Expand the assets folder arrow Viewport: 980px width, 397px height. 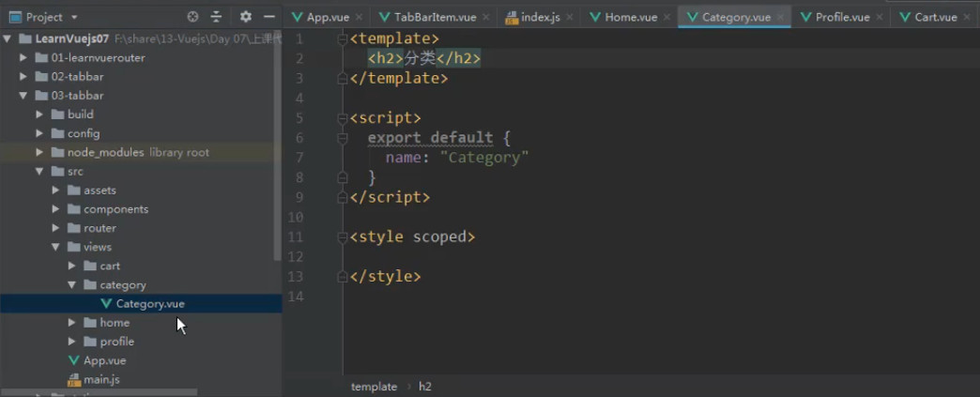point(55,191)
